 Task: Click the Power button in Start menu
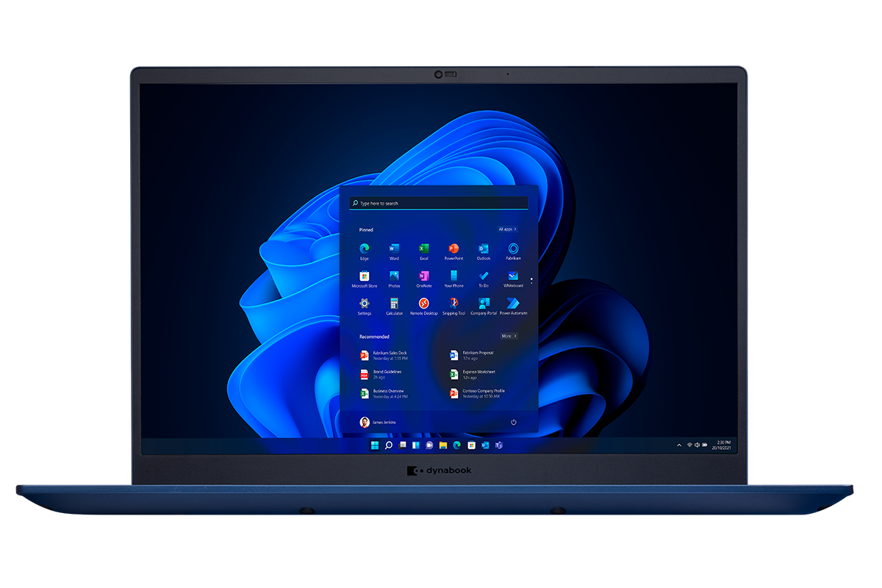(513, 422)
